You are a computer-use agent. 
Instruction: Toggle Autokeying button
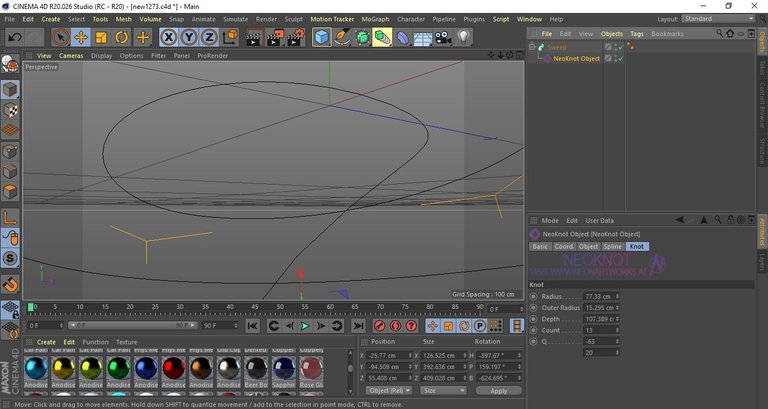(395, 326)
